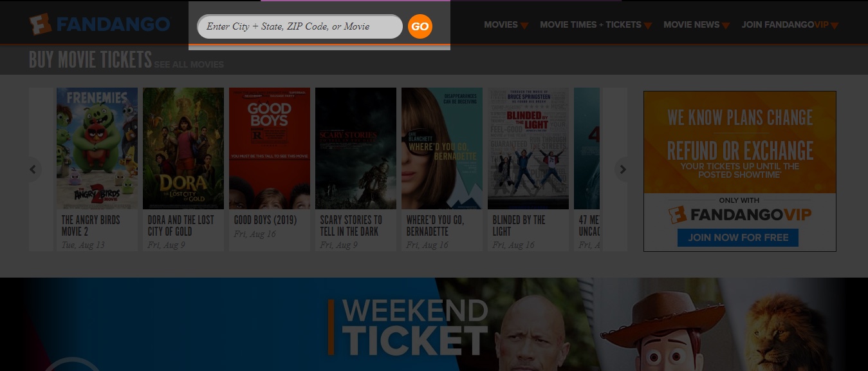
Task: Go to previous movies with left carousel arrow
Action: click(32, 169)
